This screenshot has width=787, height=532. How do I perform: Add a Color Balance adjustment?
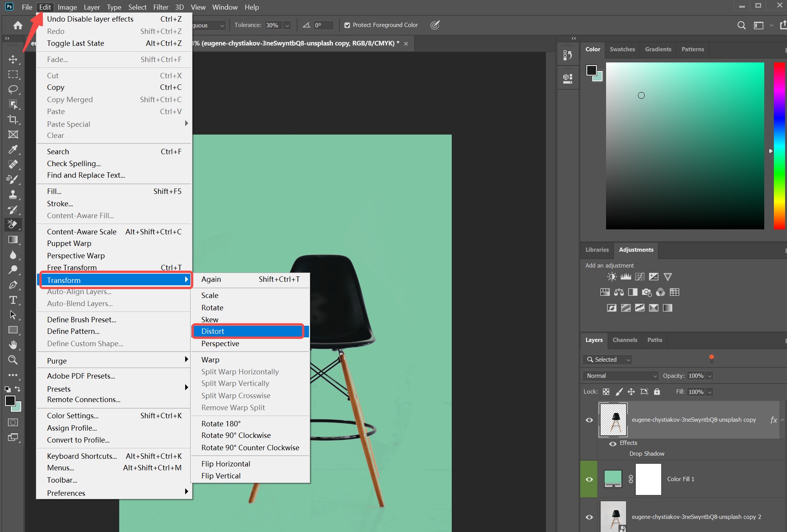[x=619, y=292]
